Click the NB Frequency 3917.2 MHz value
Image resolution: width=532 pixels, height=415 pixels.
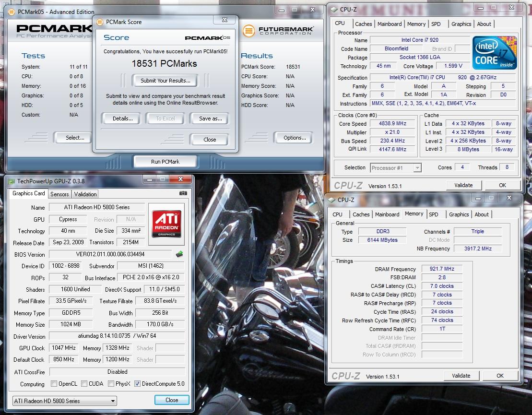click(478, 249)
